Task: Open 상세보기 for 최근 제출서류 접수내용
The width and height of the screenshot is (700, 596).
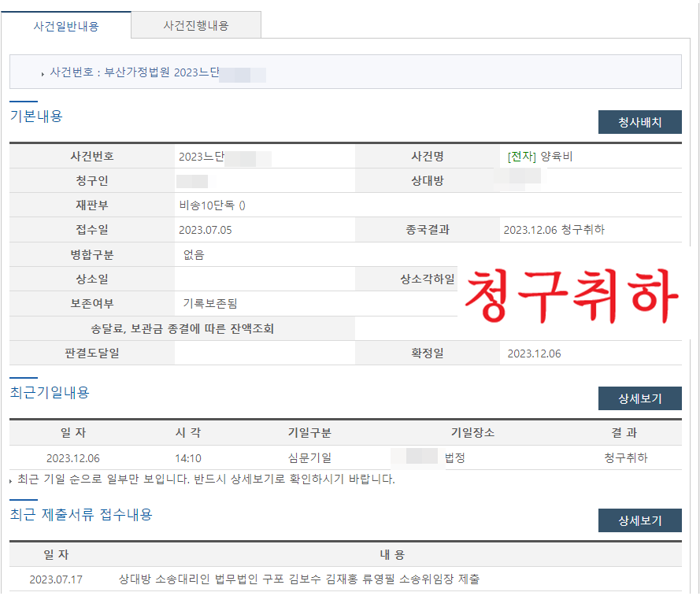Action: [x=639, y=520]
